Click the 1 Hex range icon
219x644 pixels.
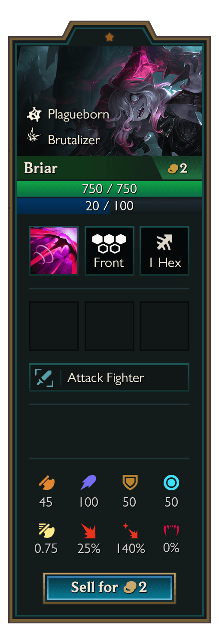165,243
